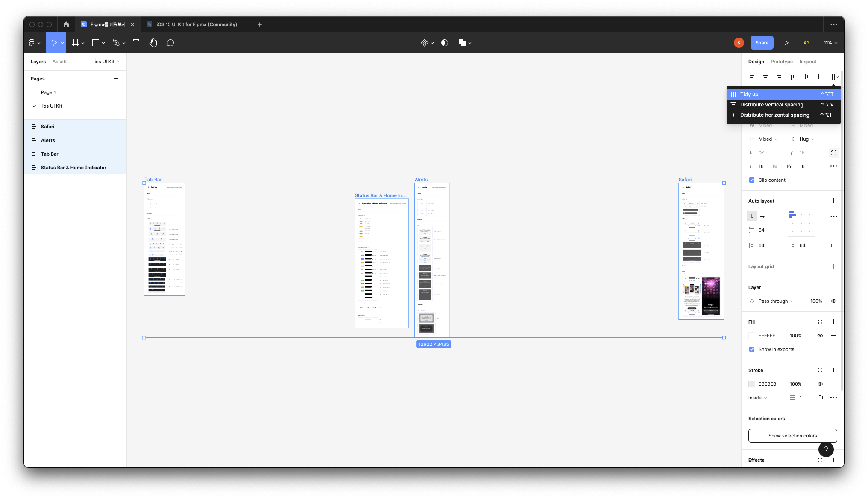Choose Distribute vertical spacing menu item
Screen dimensions: 868x499
771,105
